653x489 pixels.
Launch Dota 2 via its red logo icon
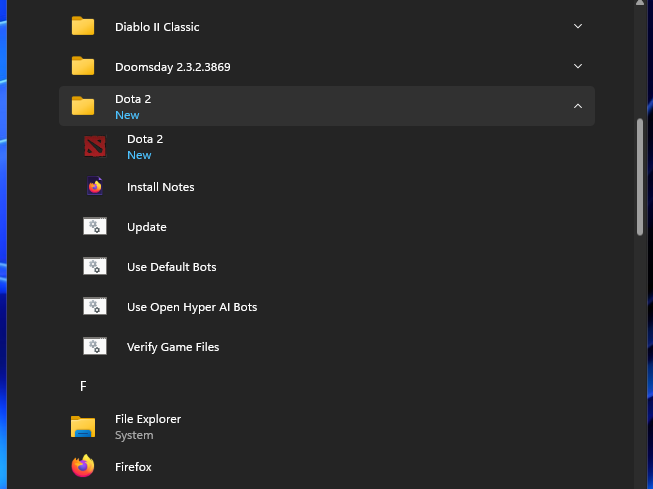click(x=95, y=146)
